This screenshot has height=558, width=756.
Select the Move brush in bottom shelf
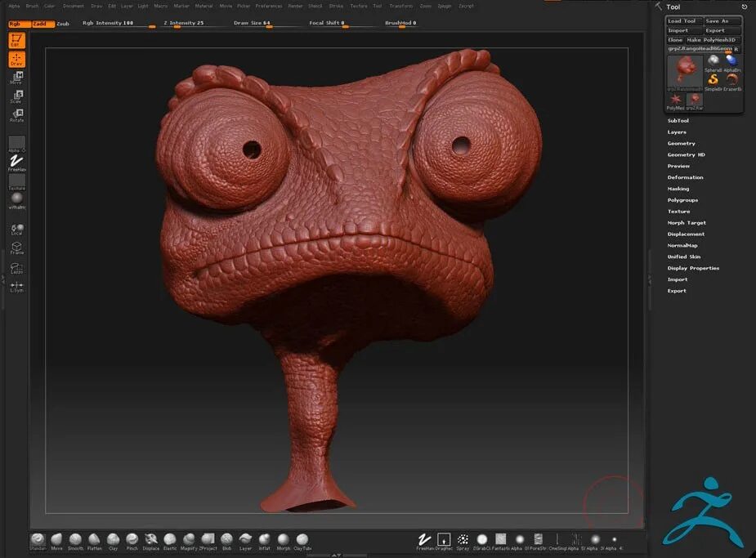click(x=56, y=540)
